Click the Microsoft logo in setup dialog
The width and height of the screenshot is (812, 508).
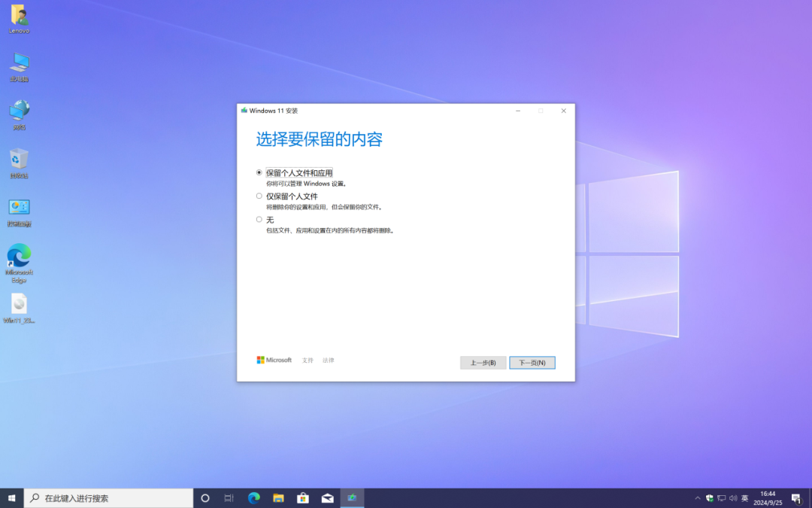(x=274, y=360)
